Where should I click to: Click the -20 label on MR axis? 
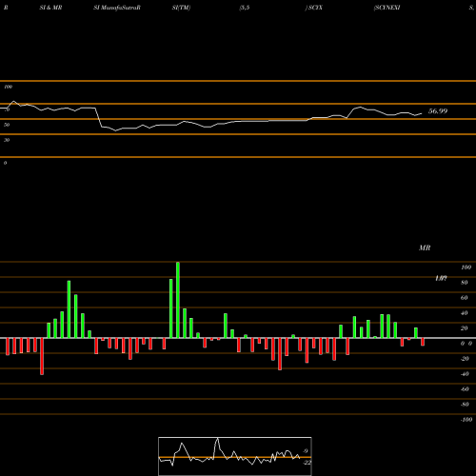[465, 359]
